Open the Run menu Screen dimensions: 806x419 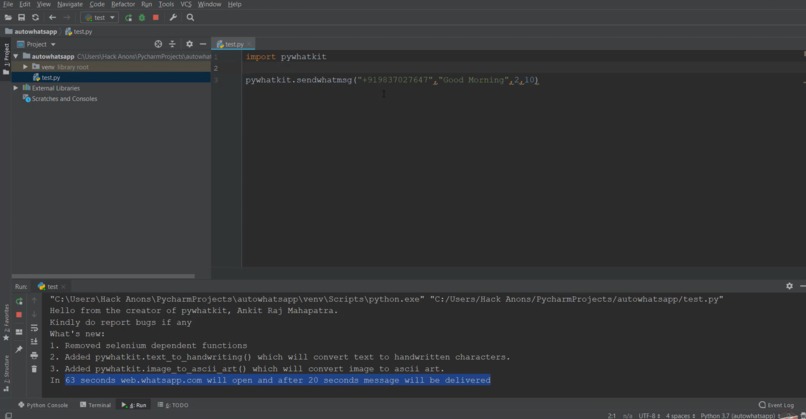(x=146, y=4)
